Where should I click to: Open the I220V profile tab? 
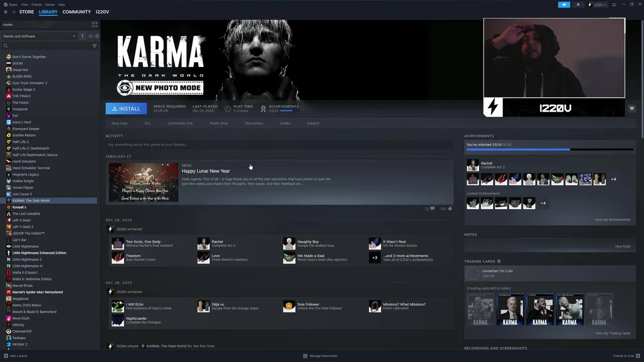[102, 12]
